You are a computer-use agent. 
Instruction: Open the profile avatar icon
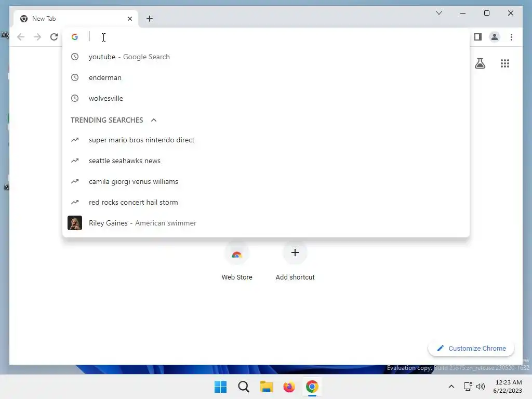coord(495,37)
